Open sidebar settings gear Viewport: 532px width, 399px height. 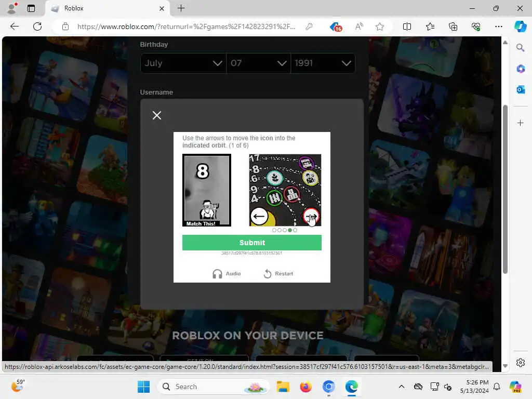pyautogui.click(x=521, y=363)
